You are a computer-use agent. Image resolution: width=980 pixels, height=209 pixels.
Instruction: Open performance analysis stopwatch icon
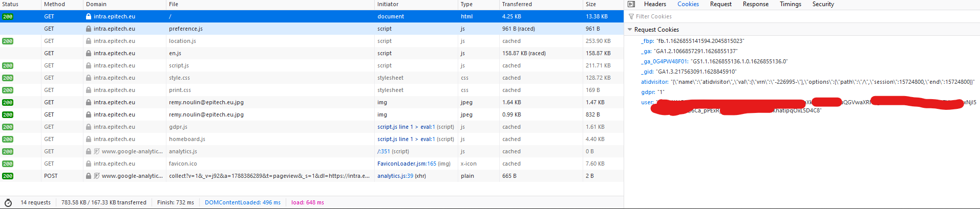tap(8, 202)
